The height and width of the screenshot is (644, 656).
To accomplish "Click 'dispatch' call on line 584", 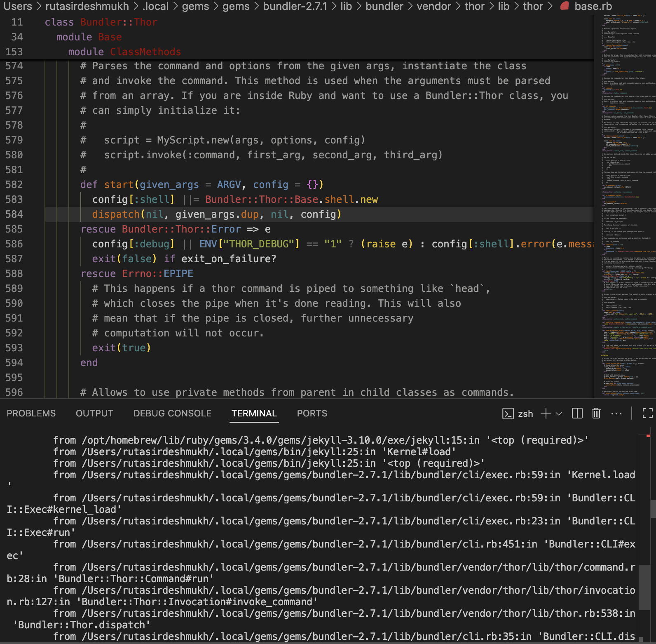I will pos(116,214).
